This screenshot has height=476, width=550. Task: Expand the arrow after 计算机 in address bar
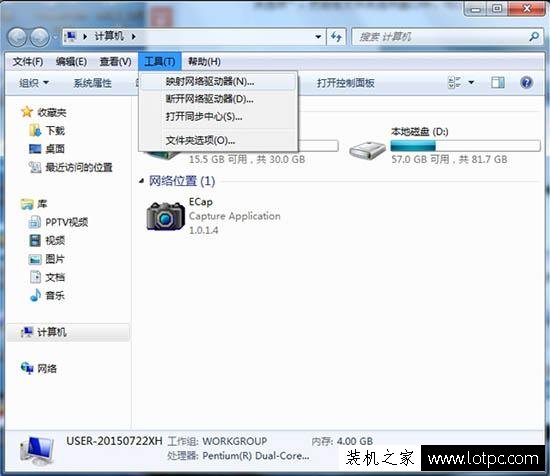tap(134, 36)
